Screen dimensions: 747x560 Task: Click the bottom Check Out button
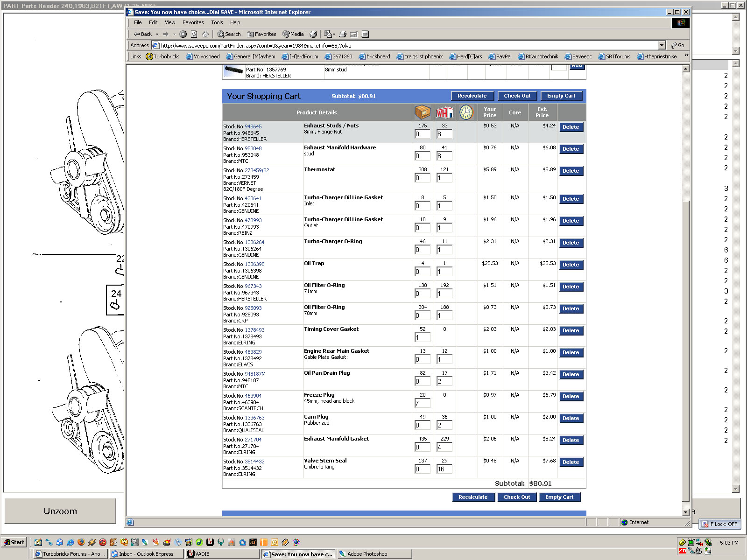[x=517, y=497]
